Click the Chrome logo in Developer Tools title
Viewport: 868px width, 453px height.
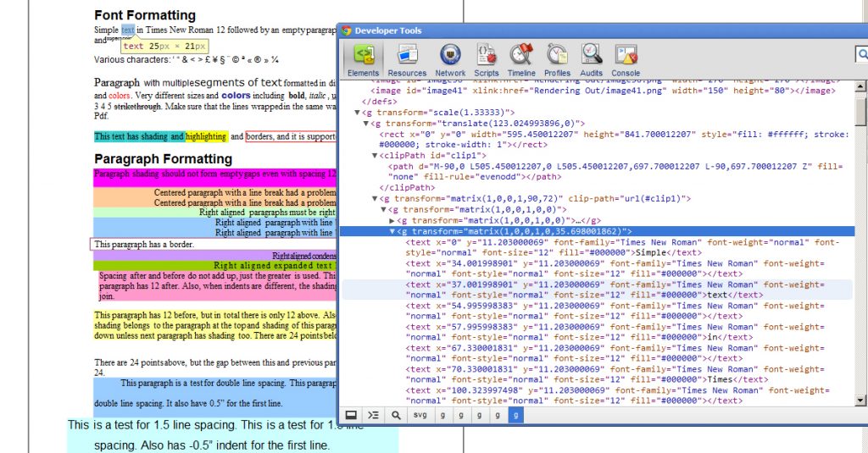click(x=347, y=30)
